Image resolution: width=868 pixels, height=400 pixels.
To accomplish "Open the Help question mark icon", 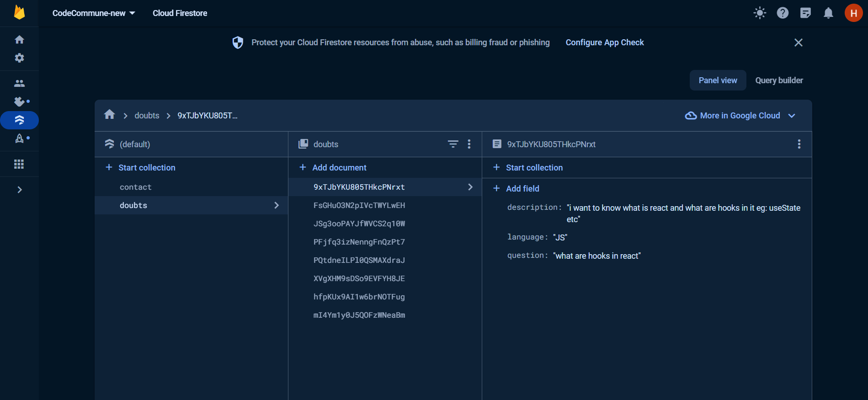I will (x=783, y=13).
